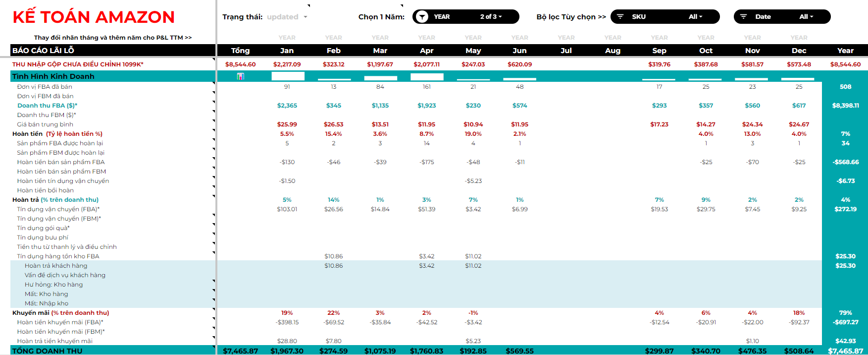
Task: Select the yearly promo rebate total -$697.27
Action: click(846, 322)
